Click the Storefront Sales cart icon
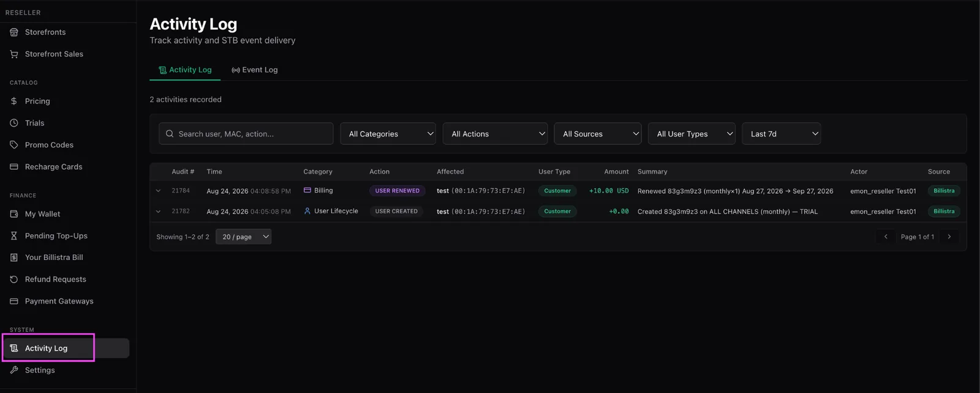The image size is (980, 393). [14, 54]
